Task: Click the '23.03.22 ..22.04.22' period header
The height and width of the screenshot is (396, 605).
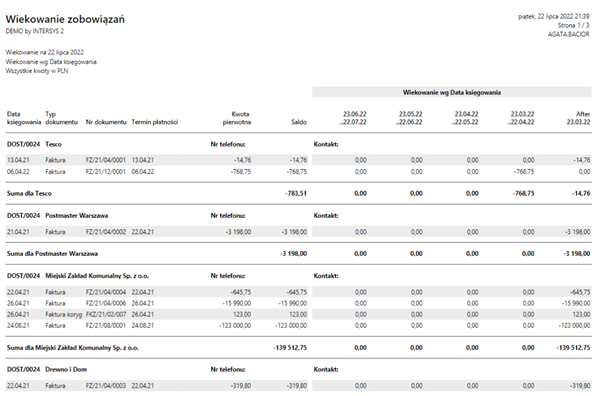Action: (521, 118)
